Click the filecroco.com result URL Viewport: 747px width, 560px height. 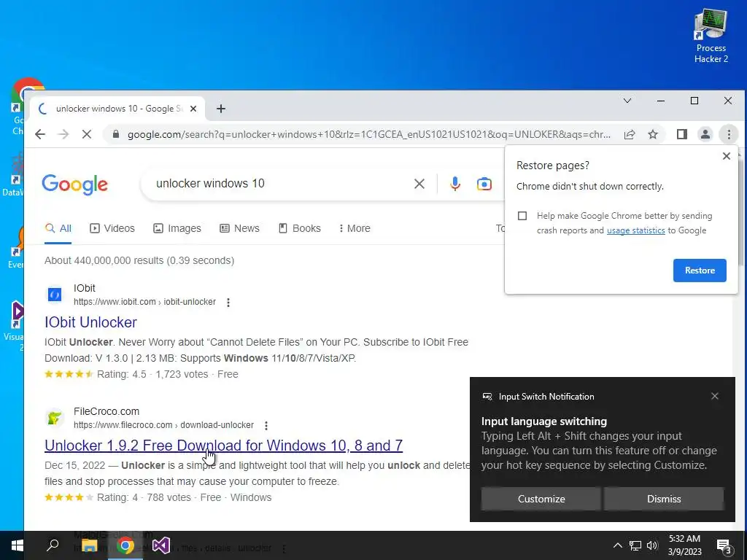click(164, 425)
